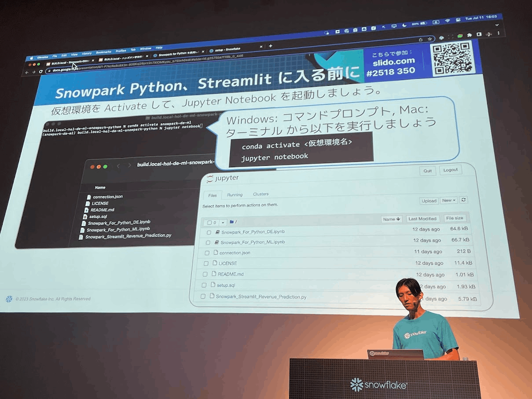Open Chrome's Bookmarks menu
532x399 pixels.
coord(103,52)
